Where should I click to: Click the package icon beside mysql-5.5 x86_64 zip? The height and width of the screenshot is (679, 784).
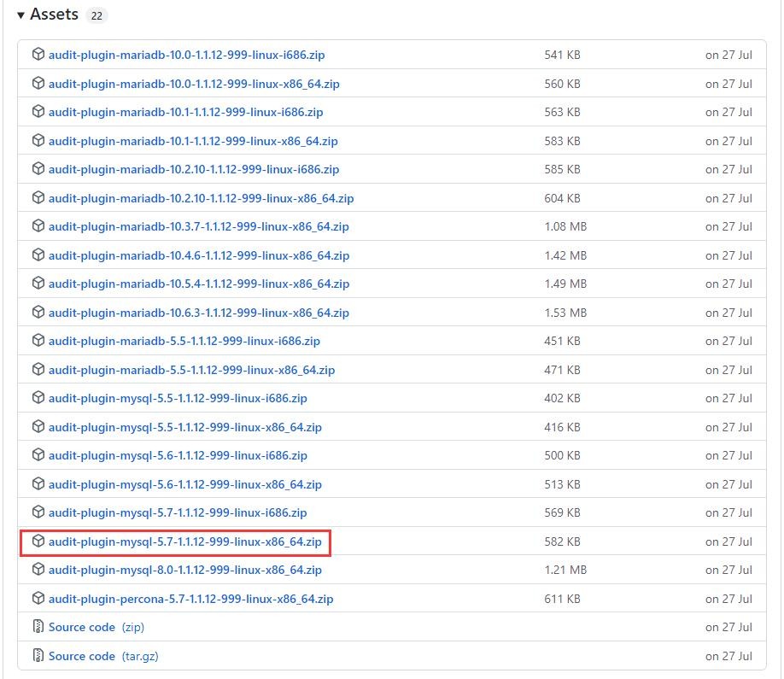tap(38, 426)
